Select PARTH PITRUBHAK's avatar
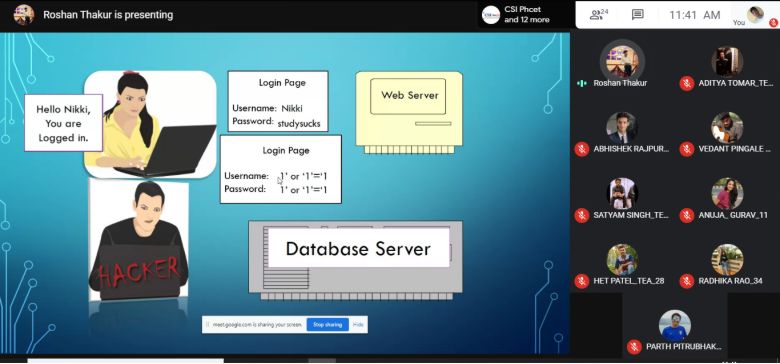This screenshot has width=780, height=364. pos(675,325)
